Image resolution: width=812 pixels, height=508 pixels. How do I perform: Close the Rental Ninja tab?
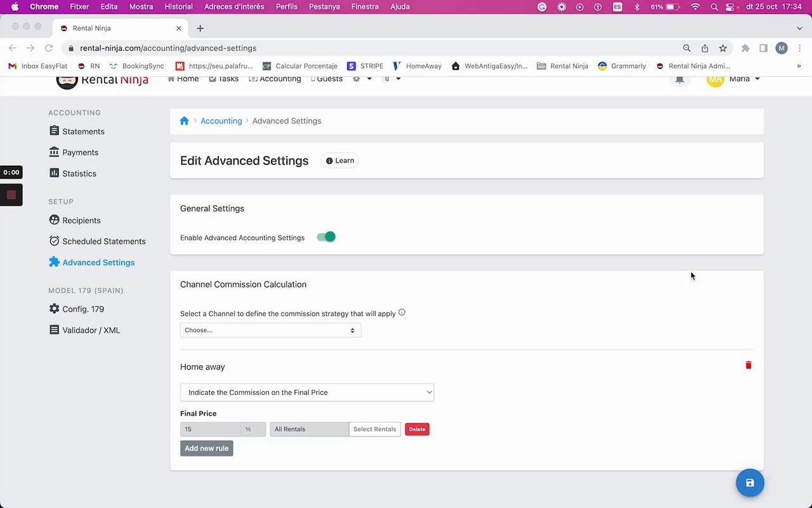click(179, 28)
